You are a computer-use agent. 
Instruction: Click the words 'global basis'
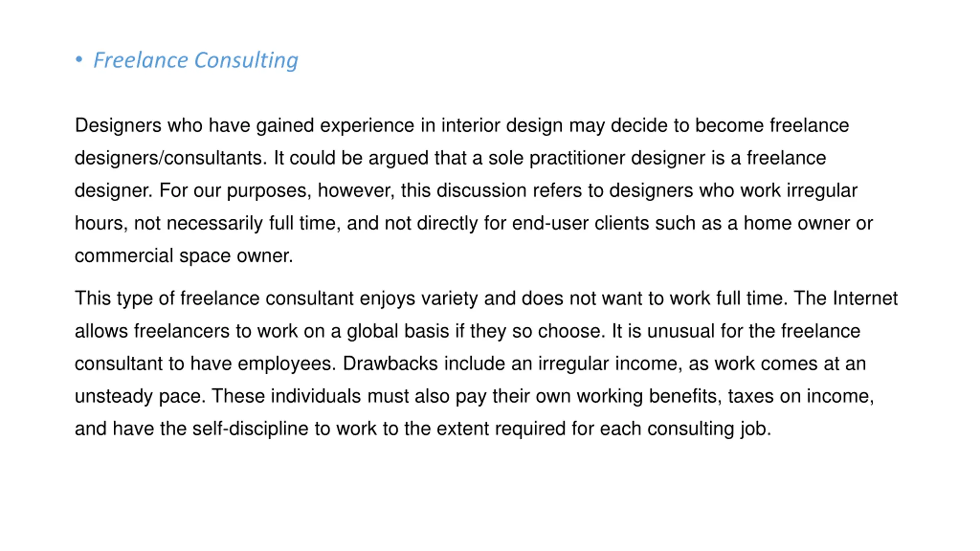coord(398,331)
